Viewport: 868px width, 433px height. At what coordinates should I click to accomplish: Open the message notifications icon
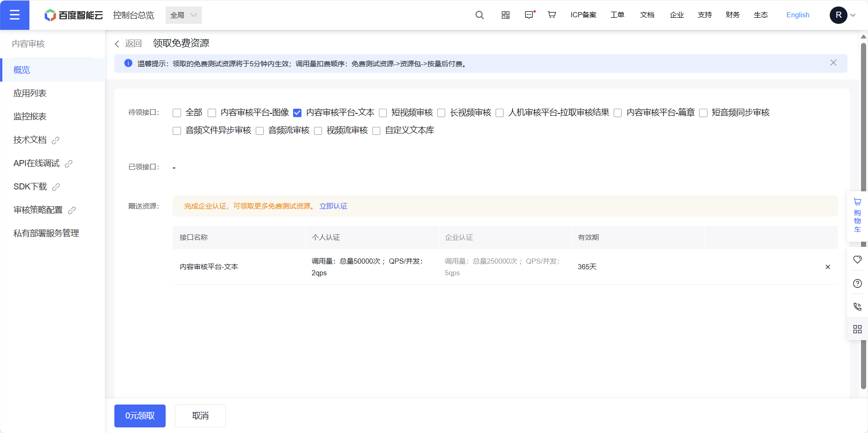coord(529,15)
